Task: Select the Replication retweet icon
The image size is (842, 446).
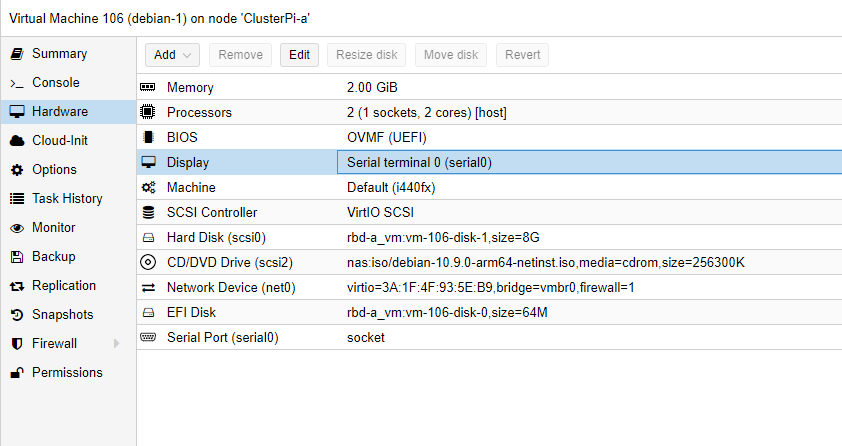Action: point(17,286)
